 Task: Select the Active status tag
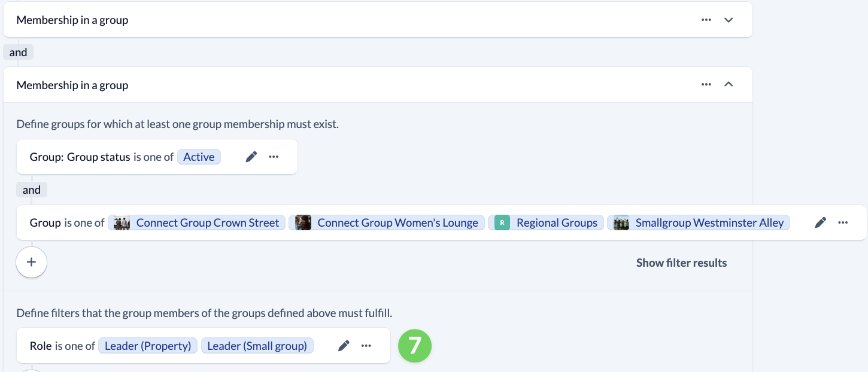pyautogui.click(x=199, y=157)
